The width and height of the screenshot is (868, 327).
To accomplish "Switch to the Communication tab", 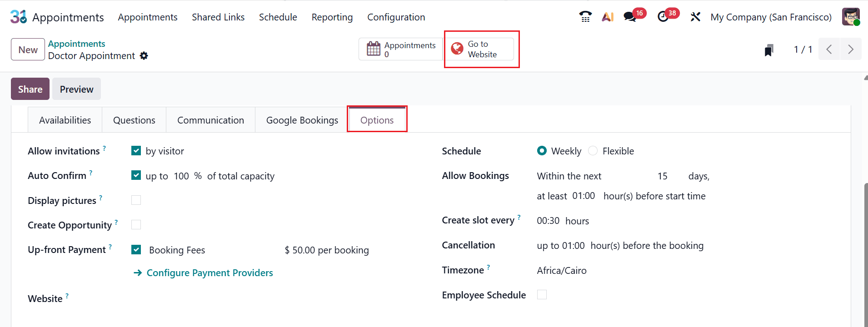I will 210,120.
